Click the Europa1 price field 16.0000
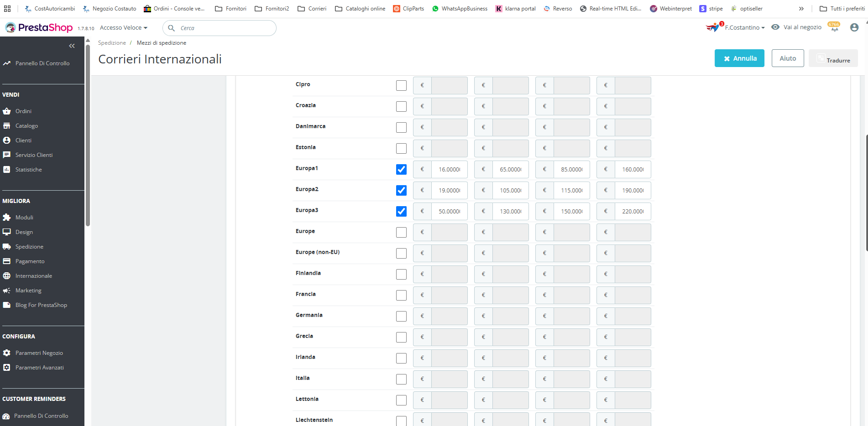The height and width of the screenshot is (426, 868). click(x=450, y=169)
